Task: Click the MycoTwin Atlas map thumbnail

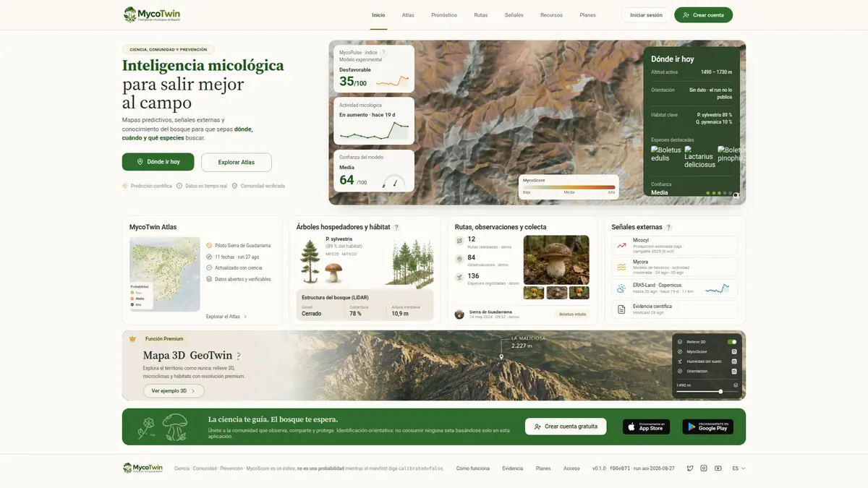Action: (165, 274)
